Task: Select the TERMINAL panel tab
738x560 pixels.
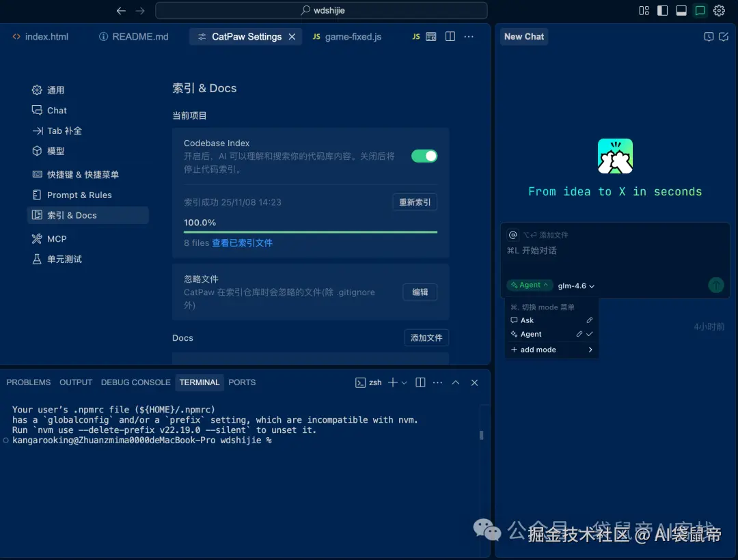Action: click(199, 382)
